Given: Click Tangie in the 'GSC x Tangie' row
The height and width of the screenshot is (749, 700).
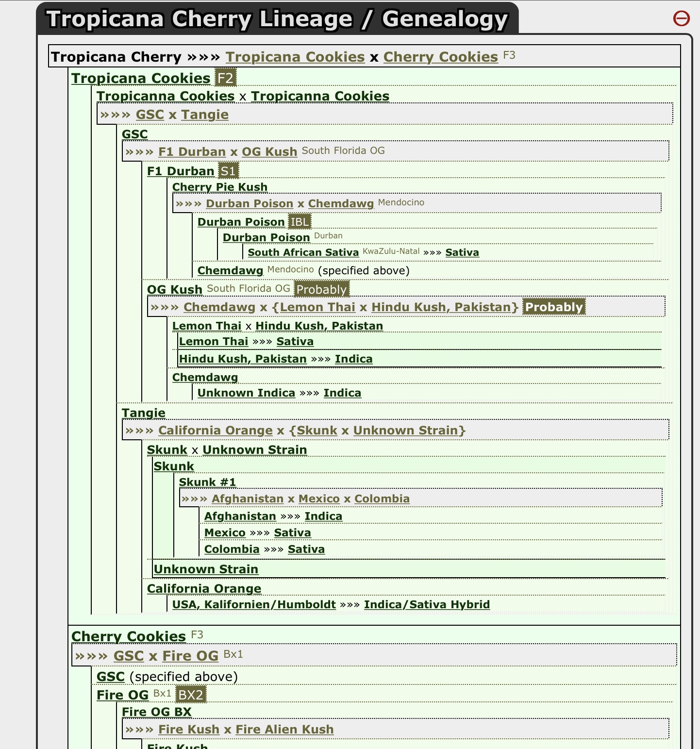Looking at the screenshot, I should click(x=204, y=115).
